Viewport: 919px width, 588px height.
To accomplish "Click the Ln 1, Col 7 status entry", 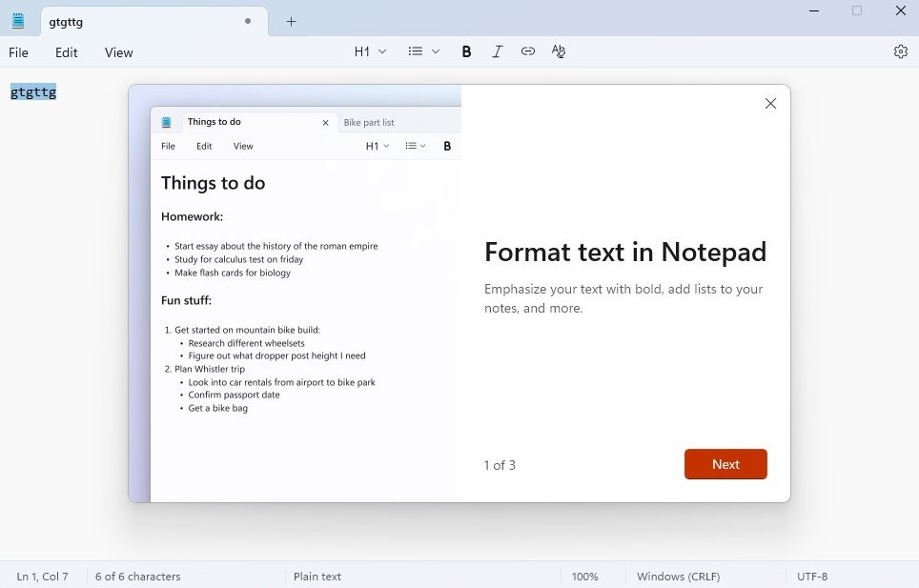I will [x=42, y=577].
